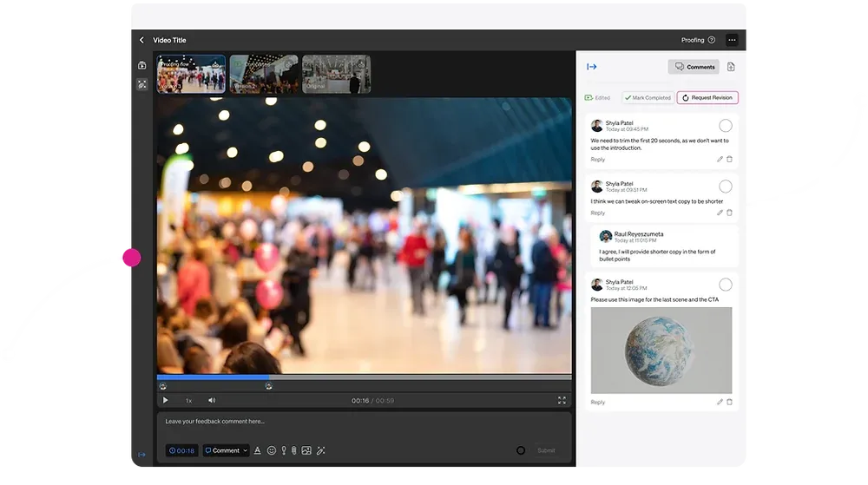The width and height of the screenshot is (868, 485).
Task: Submit the feedback comment
Action: (546, 450)
